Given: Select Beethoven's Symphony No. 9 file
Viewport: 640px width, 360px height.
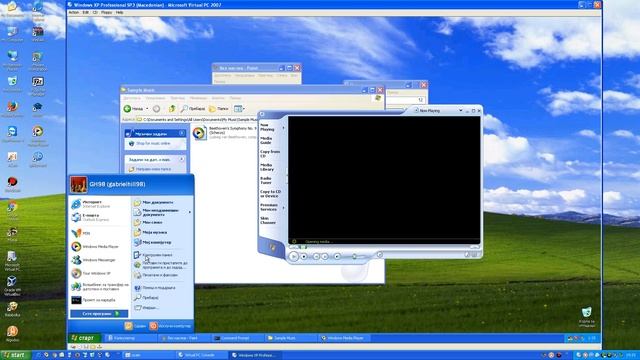Looking at the screenshot, I should [225, 133].
